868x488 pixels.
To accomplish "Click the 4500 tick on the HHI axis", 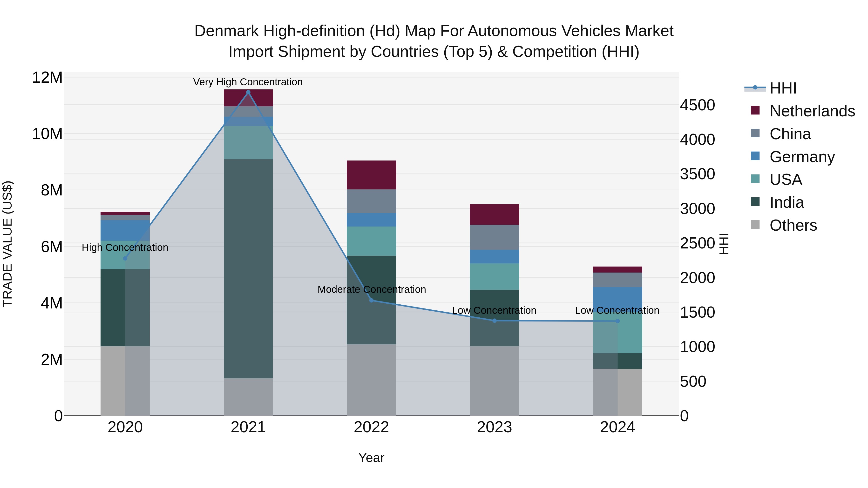I will pyautogui.click(x=698, y=105).
